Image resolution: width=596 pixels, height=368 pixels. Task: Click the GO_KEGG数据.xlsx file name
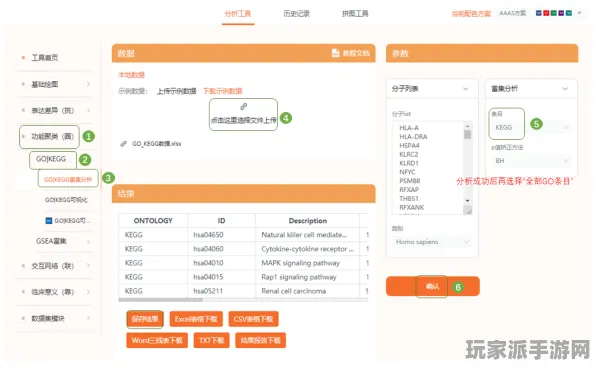pyautogui.click(x=157, y=144)
